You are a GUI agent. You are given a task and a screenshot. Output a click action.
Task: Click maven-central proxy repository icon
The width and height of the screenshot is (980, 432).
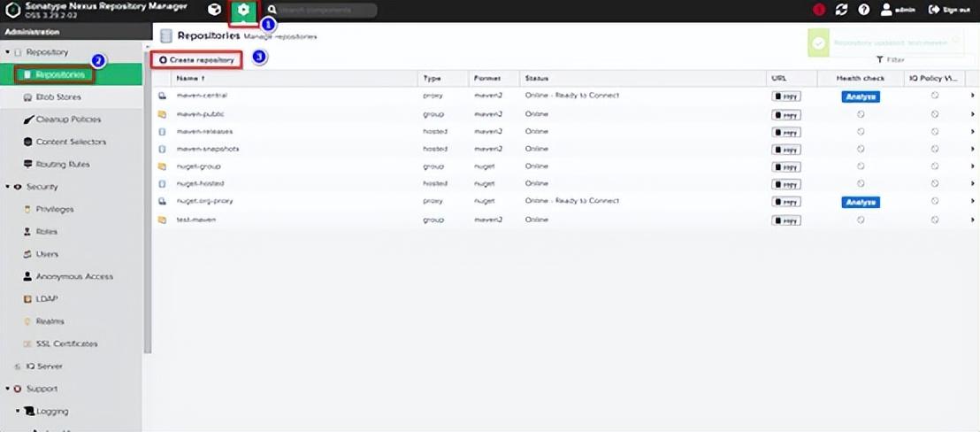162,96
